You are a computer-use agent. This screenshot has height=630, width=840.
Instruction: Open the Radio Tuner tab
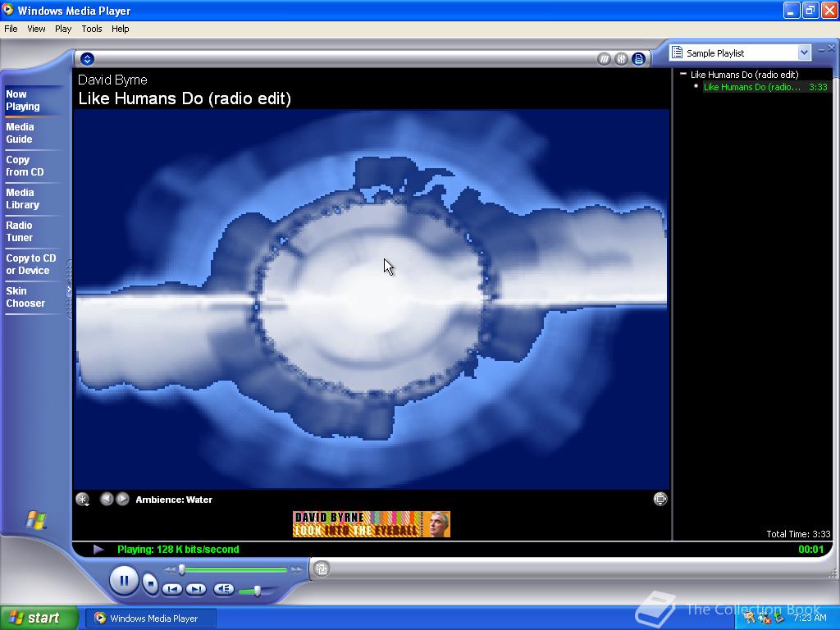(20, 231)
